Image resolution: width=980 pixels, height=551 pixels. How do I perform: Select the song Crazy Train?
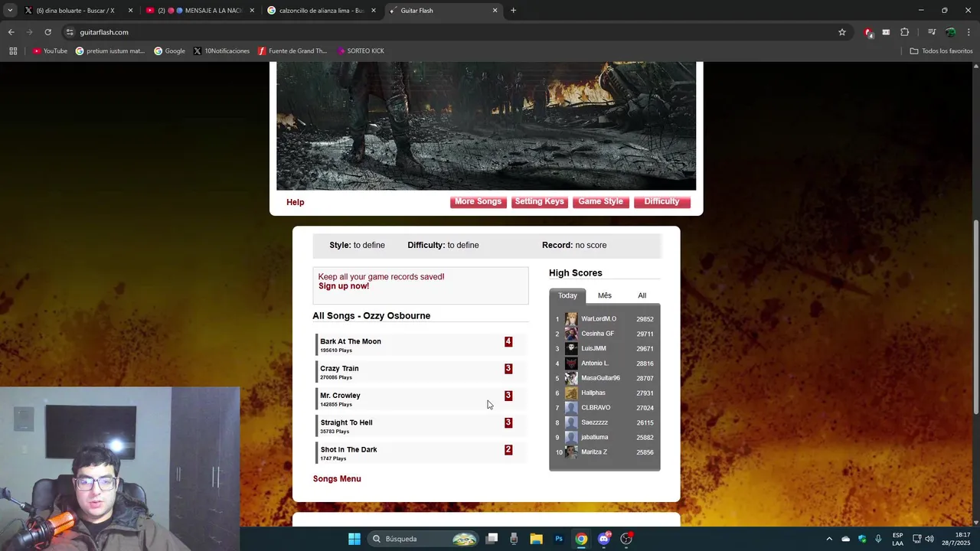click(420, 372)
